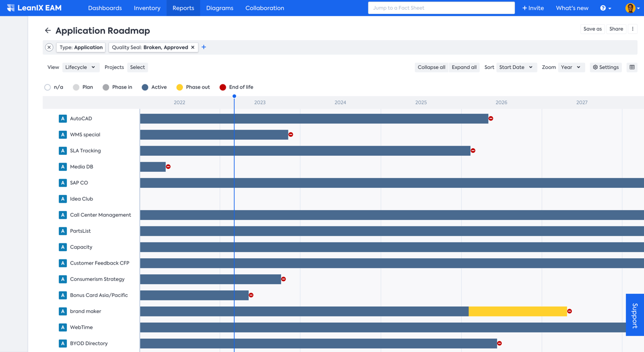Open the Lifecycle view dropdown
Screen dimensions: 644x352
(80, 67)
